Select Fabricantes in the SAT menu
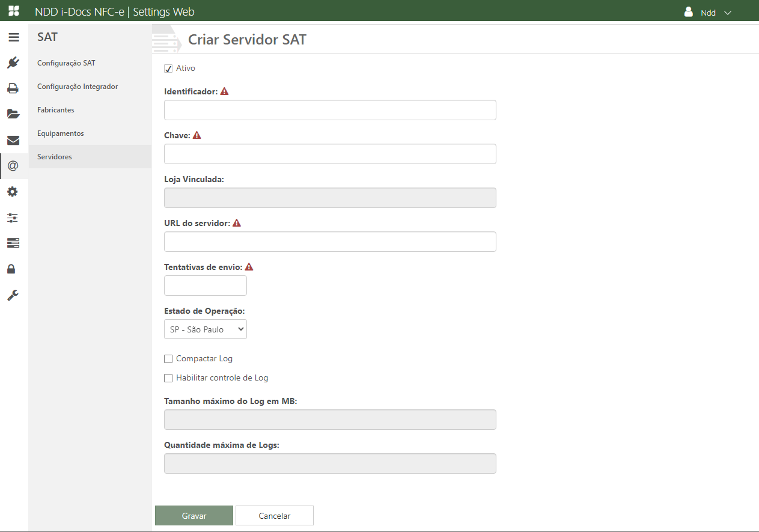Image resolution: width=759 pixels, height=532 pixels. (56, 110)
